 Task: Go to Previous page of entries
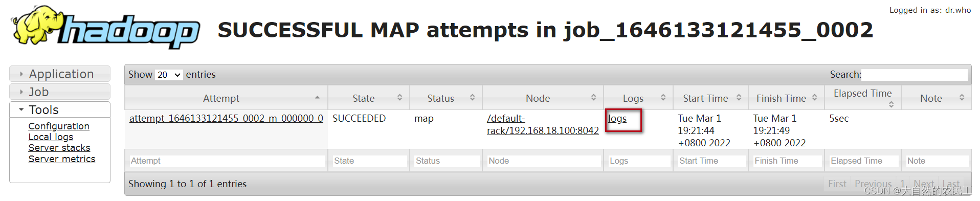click(x=873, y=184)
